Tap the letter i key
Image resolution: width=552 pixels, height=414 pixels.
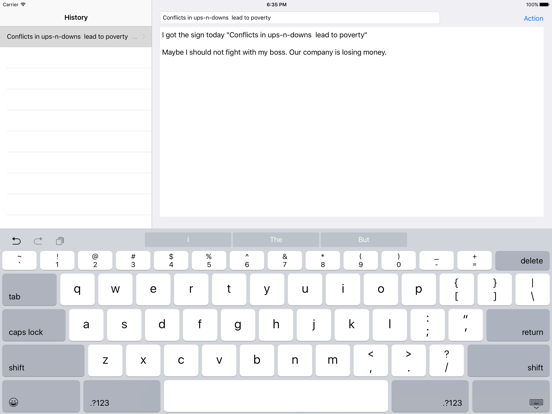point(343,289)
